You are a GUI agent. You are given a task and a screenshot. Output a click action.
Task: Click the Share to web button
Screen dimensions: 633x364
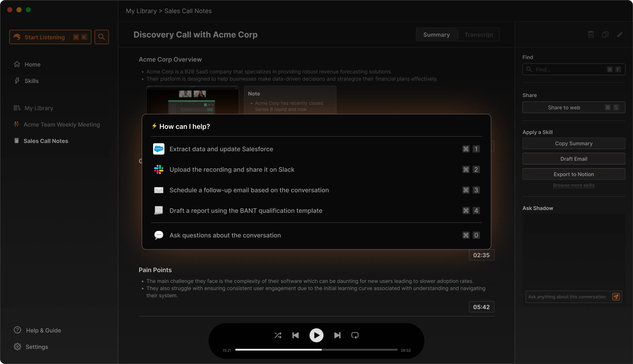pos(573,107)
